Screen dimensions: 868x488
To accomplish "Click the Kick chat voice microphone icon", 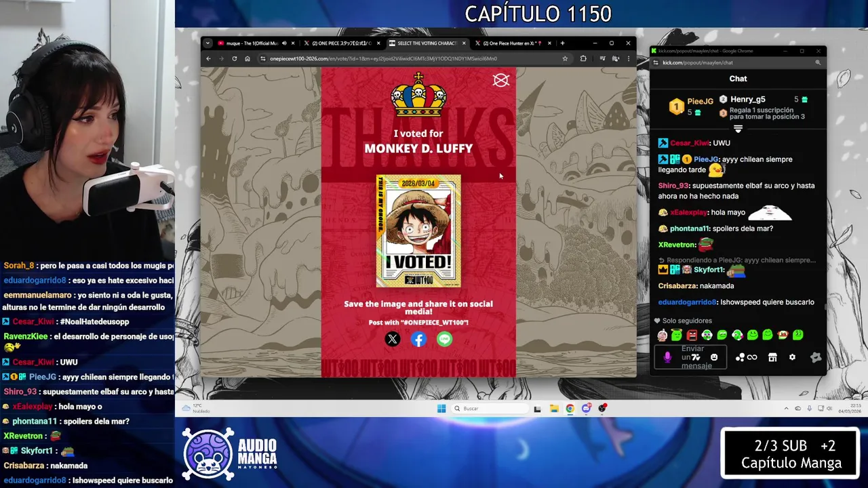I will click(x=667, y=357).
